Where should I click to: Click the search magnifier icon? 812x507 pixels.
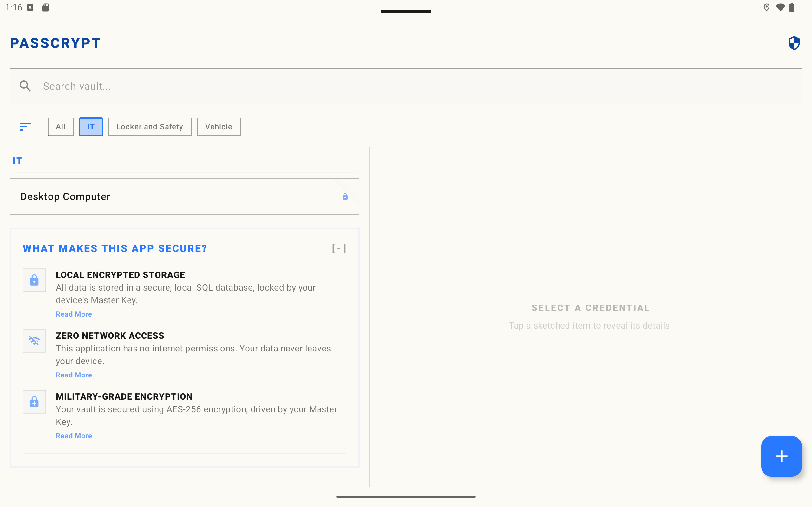pyautogui.click(x=25, y=86)
